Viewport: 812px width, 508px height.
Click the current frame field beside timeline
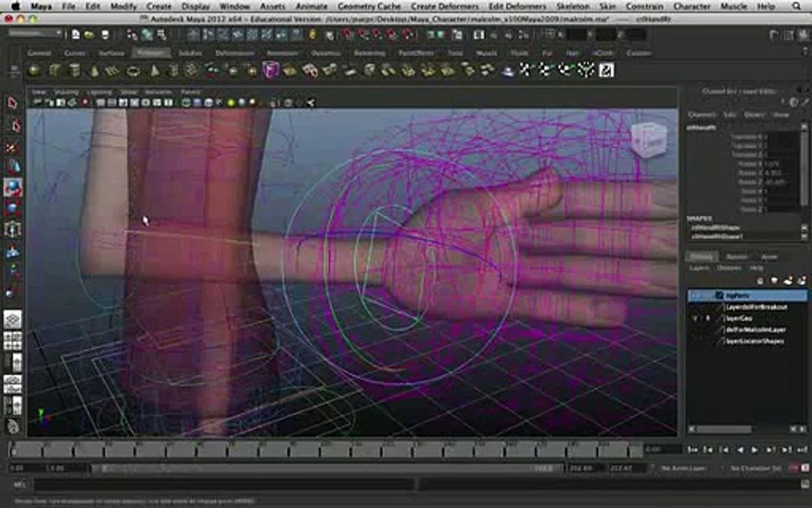click(x=663, y=450)
